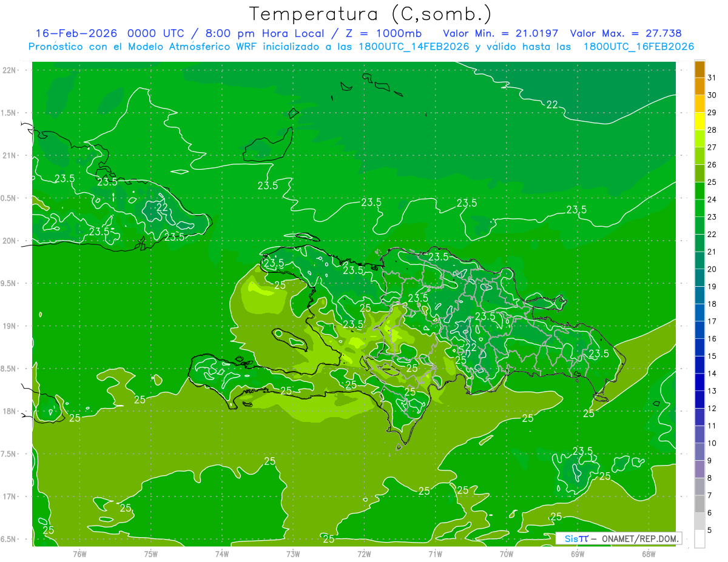This screenshot has width=728, height=562.
Task: Click the '9.5N' latitude axis label
Action: click(x=9, y=283)
